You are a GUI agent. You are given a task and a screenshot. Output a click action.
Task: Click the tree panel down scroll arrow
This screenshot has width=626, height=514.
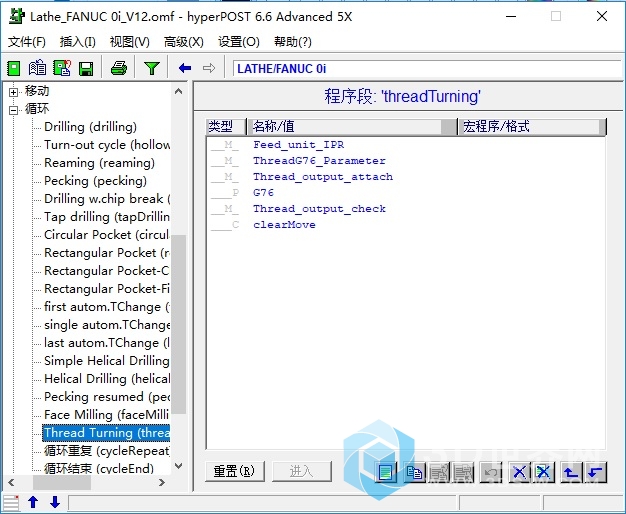tap(178, 466)
